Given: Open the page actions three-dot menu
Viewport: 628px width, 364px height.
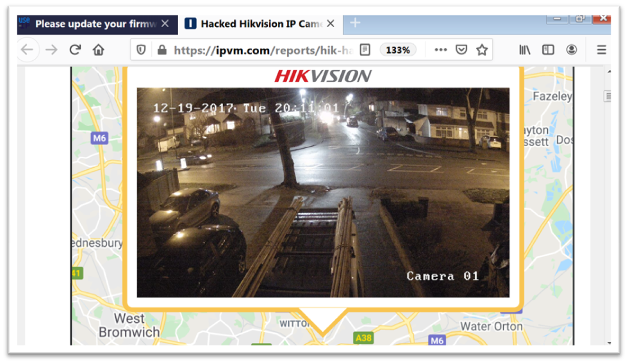Looking at the screenshot, I should coord(440,50).
